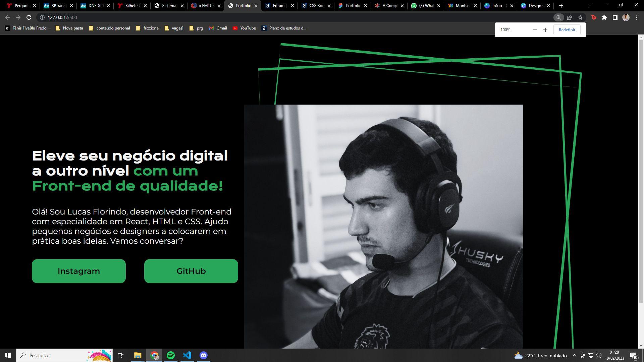Open new tab with plus button

tap(561, 6)
